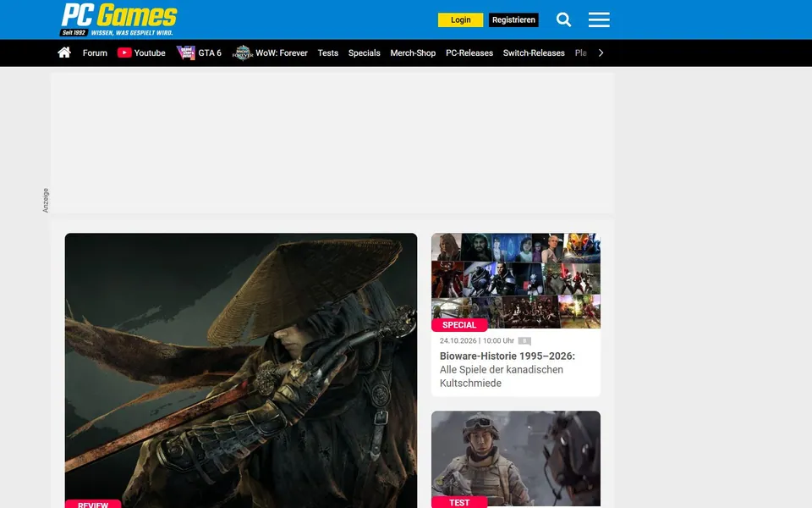Open the Switch-Releases nav item

click(534, 52)
